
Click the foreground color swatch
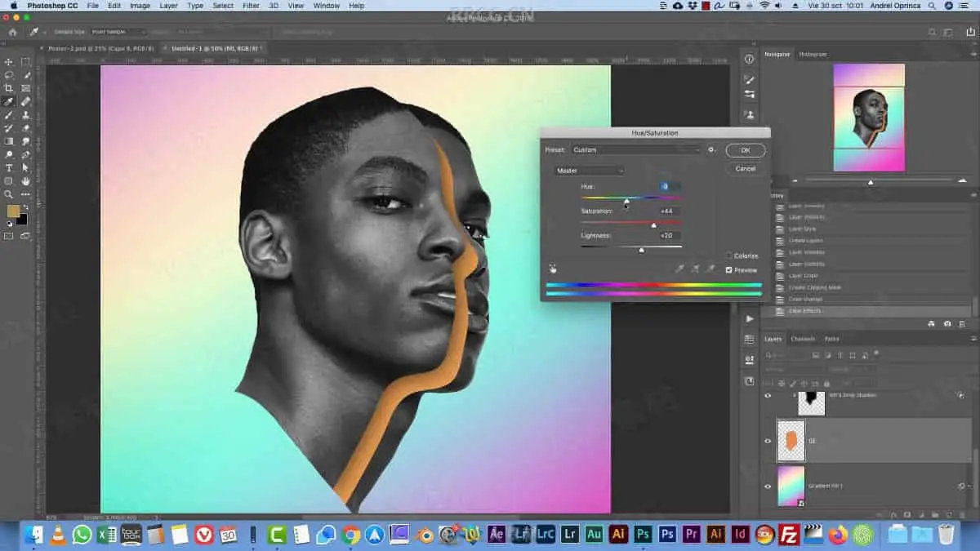(x=13, y=211)
